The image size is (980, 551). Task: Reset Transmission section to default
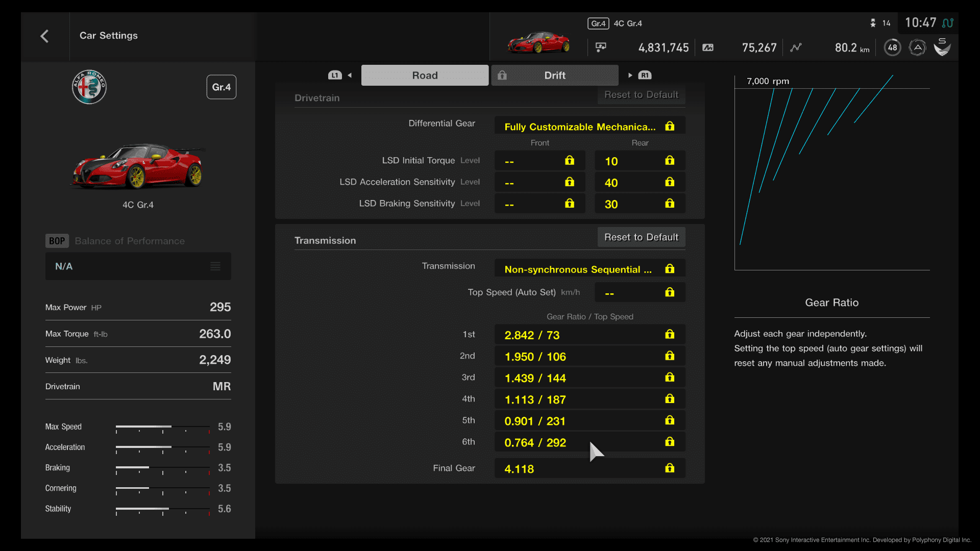point(641,237)
